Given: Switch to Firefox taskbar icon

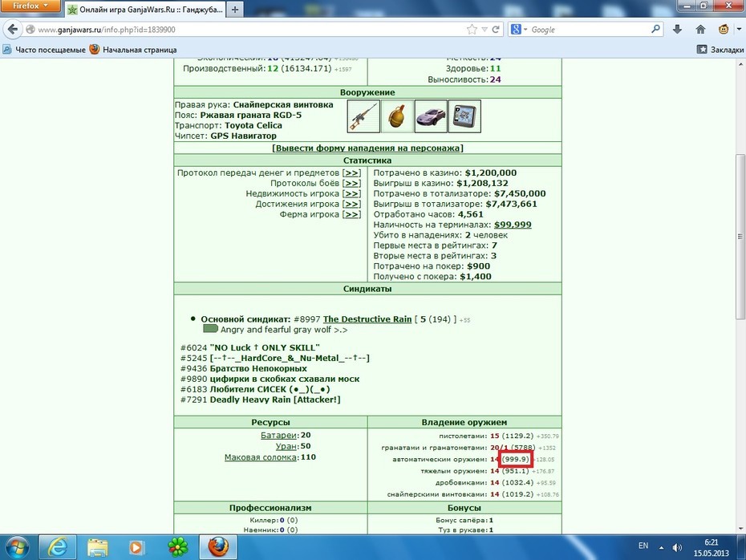Looking at the screenshot, I should (218, 548).
